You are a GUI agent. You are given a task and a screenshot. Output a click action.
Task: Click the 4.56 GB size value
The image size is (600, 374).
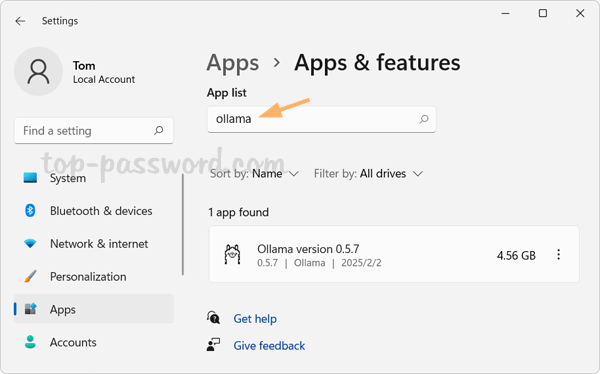click(516, 255)
